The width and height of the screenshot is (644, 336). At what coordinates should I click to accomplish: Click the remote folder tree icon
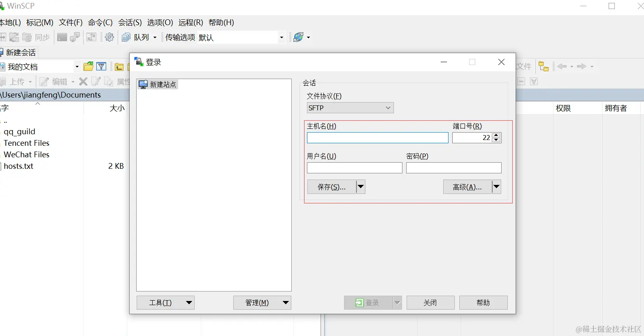[x=544, y=66]
